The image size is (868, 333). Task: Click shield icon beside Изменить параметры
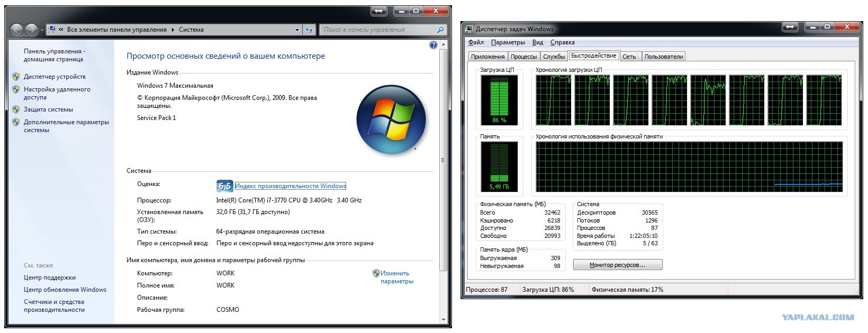[x=376, y=273]
